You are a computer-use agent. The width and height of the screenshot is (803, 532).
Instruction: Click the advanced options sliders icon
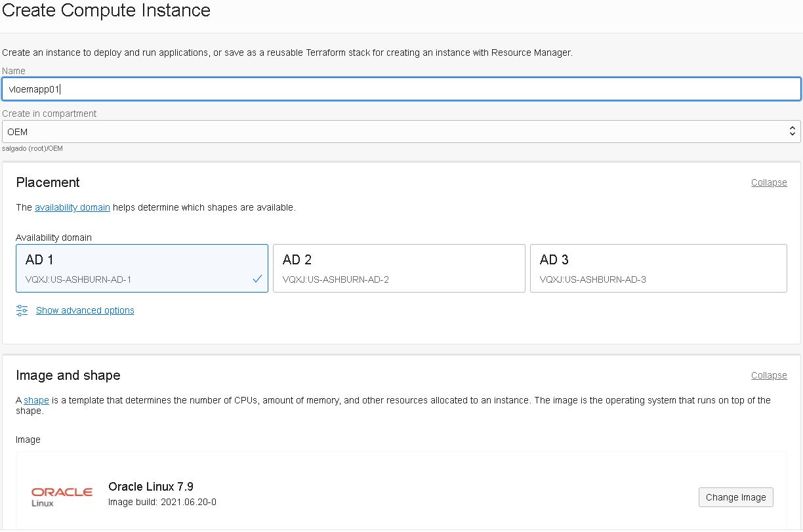[x=22, y=310]
